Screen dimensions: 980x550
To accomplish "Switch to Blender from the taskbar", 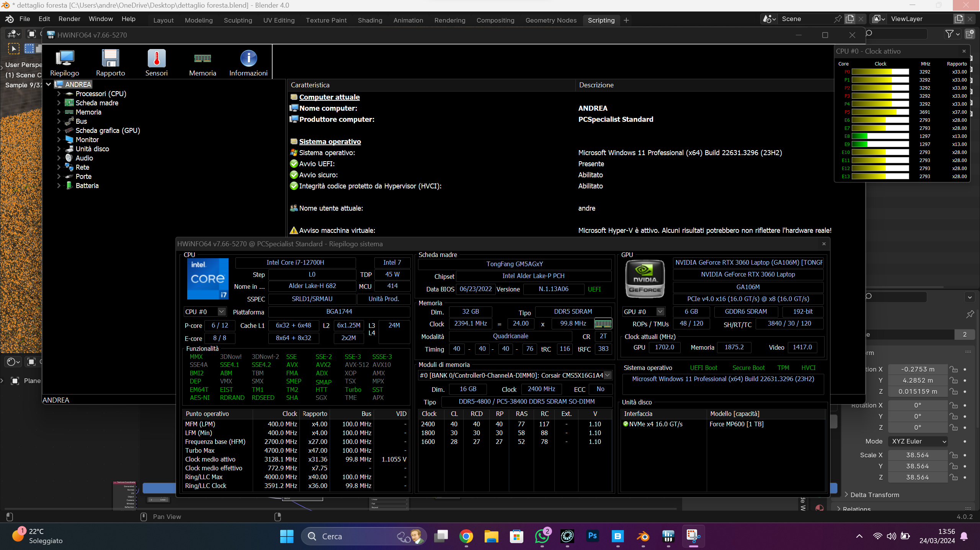I will click(643, 536).
